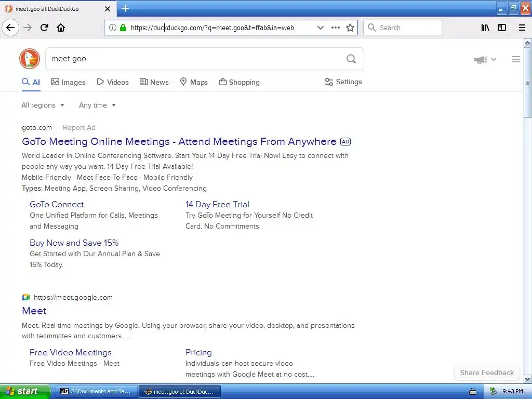The width and height of the screenshot is (532, 399).
Task: Open a new tab with plus button
Action: click(125, 8)
